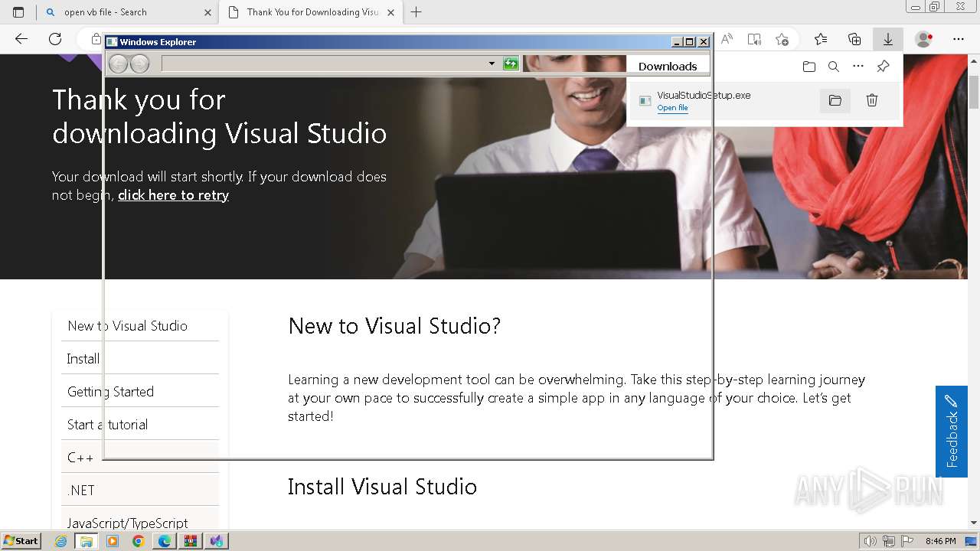Image resolution: width=980 pixels, height=551 pixels.
Task: Toggle the Downloads toolbar button
Action: pos(888,39)
